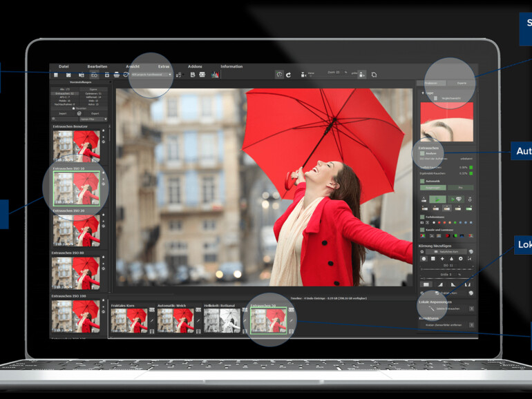Viewport: 532px width, 399px height.
Task: Select the star grain shape icon
Action: pos(442,259)
